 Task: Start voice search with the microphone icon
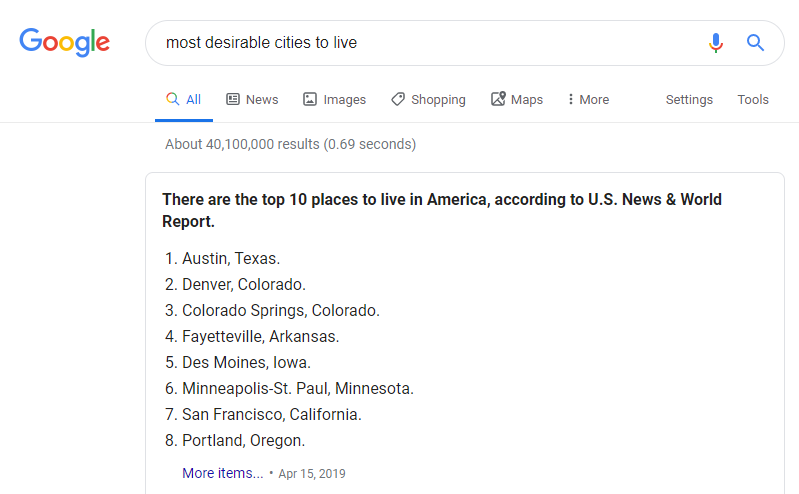click(715, 43)
